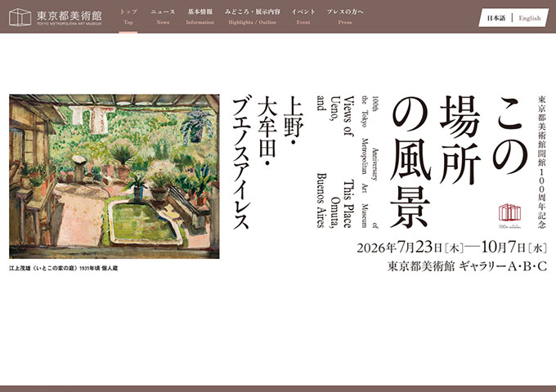Click the red 100th anniversary logo
This screenshot has height=392, width=556.
tap(509, 216)
